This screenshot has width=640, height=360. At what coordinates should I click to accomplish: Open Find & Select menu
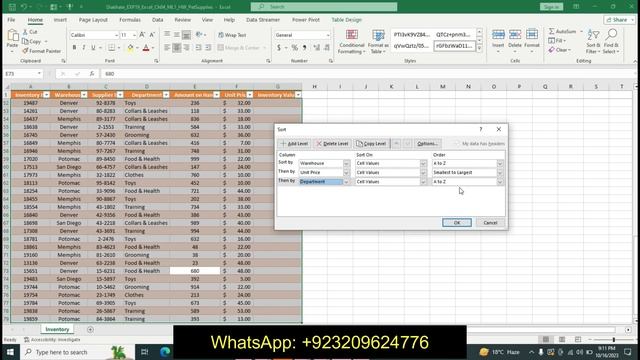(611, 42)
